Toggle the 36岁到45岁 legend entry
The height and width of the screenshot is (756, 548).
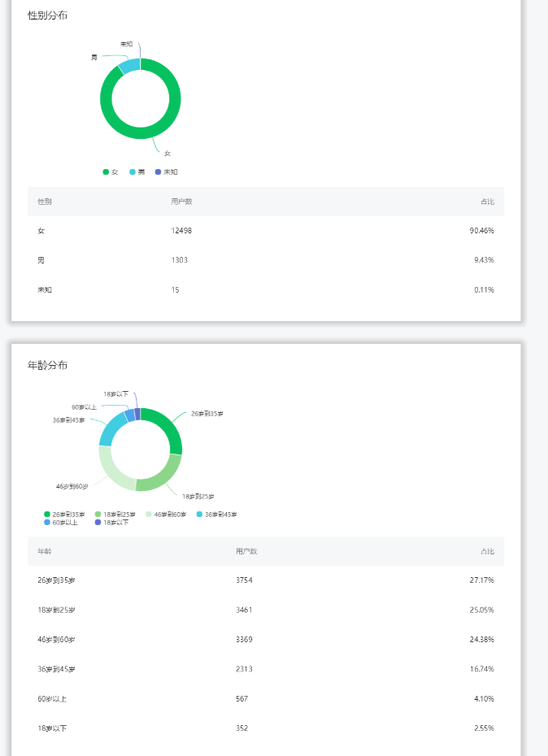(216, 515)
